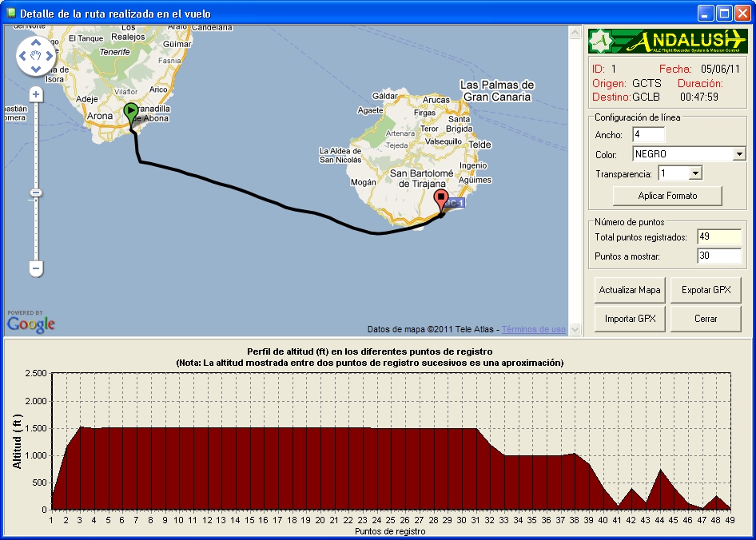Image resolution: width=756 pixels, height=540 pixels.
Task: Maximize the flight route window
Action: [724, 13]
